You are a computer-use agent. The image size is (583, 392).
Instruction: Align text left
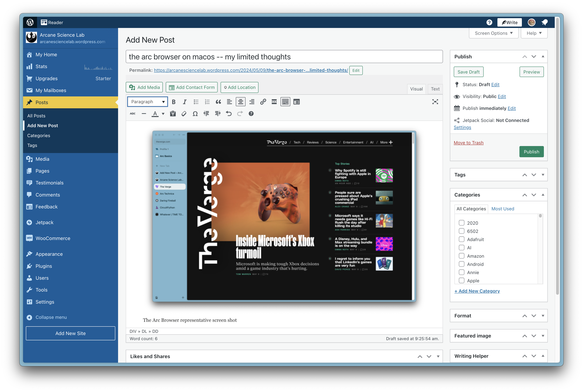229,102
